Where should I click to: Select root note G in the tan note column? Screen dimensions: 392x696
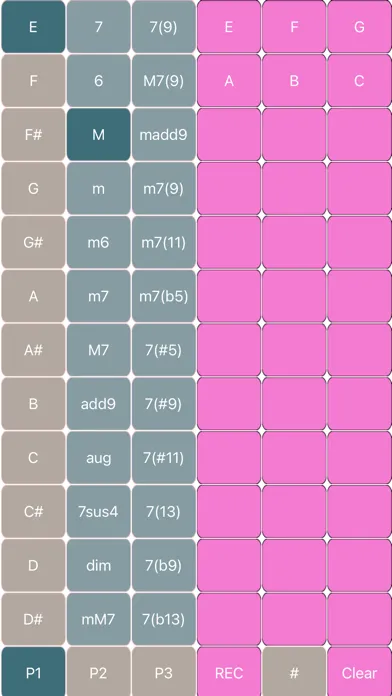pyautogui.click(x=33, y=189)
